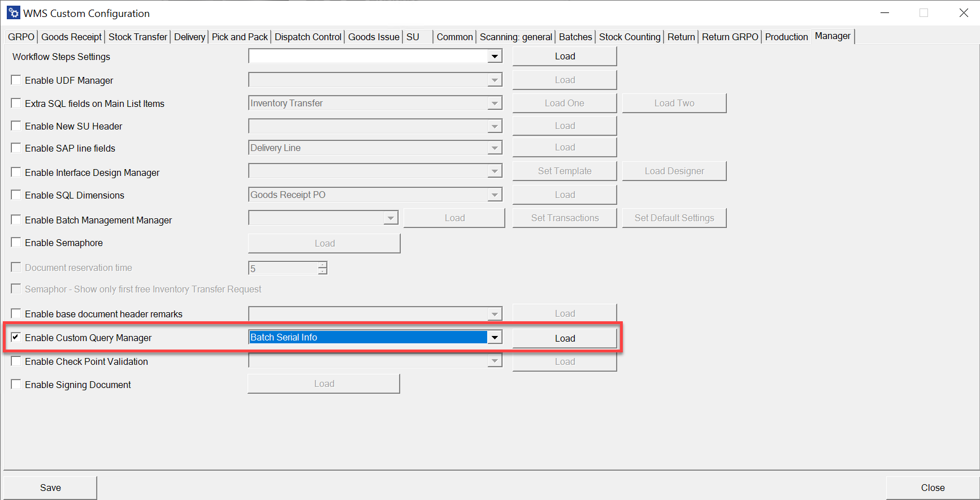Open the Goods Receipt PO combo box
The width and height of the screenshot is (980, 500).
coord(375,195)
